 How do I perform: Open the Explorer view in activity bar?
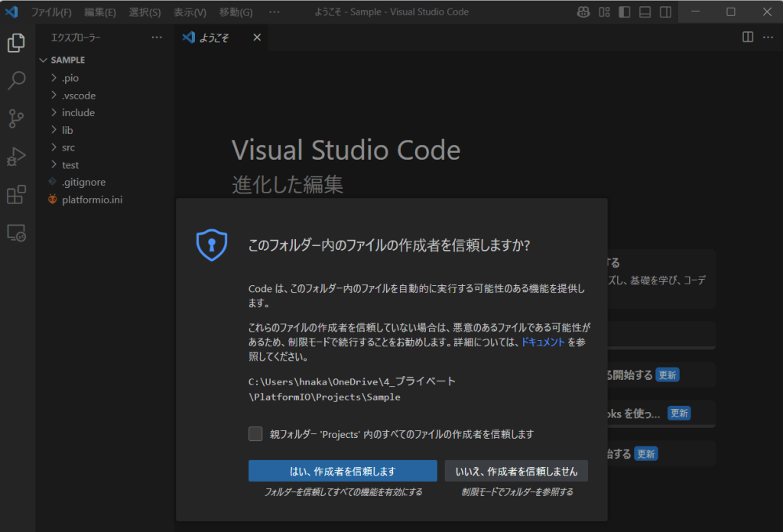point(16,44)
